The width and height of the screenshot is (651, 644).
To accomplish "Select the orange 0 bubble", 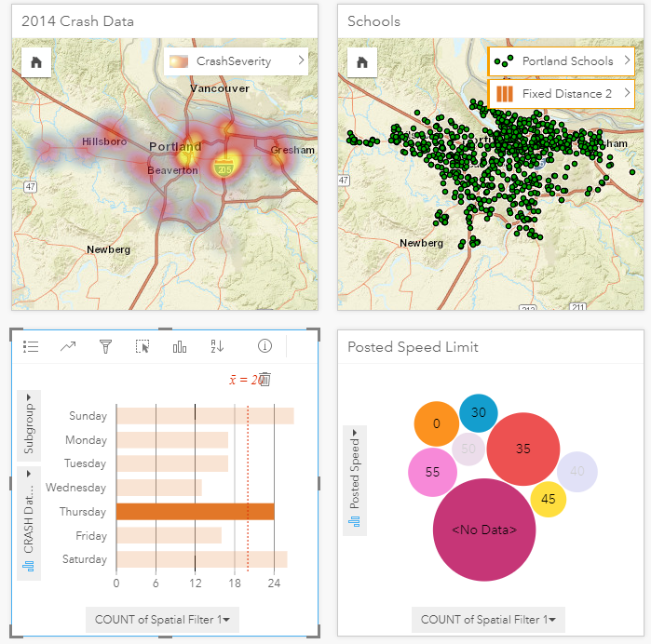I will (437, 423).
